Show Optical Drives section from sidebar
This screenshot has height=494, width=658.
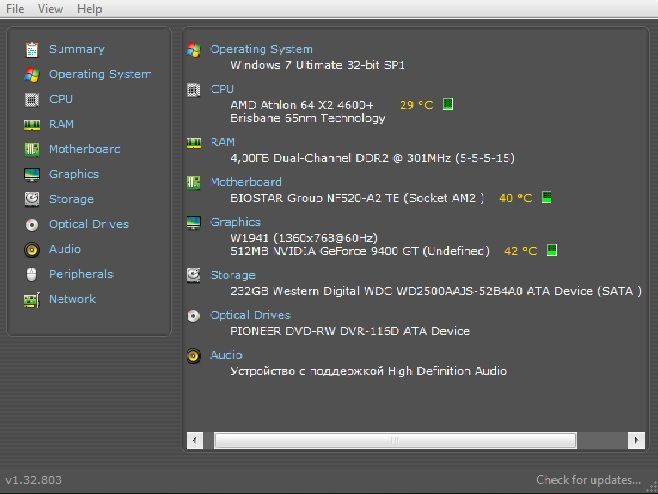point(89,224)
